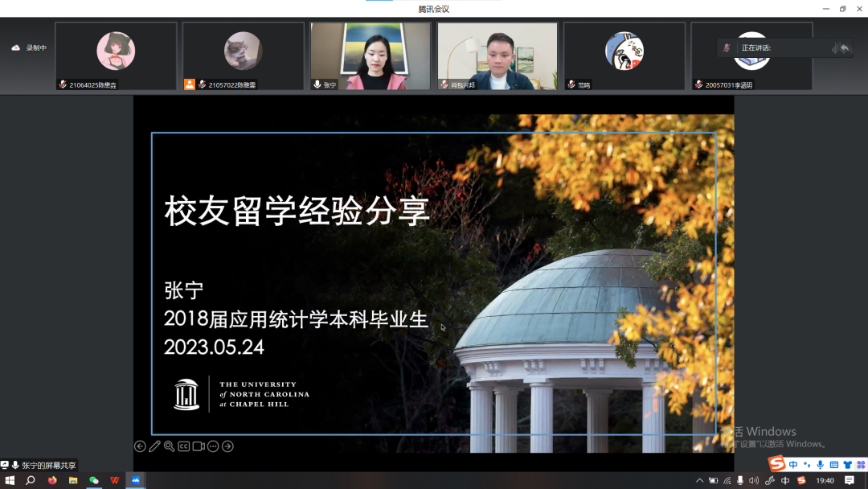Advance to next slide using the right arrow
The image size is (868, 489).
pos(227,446)
